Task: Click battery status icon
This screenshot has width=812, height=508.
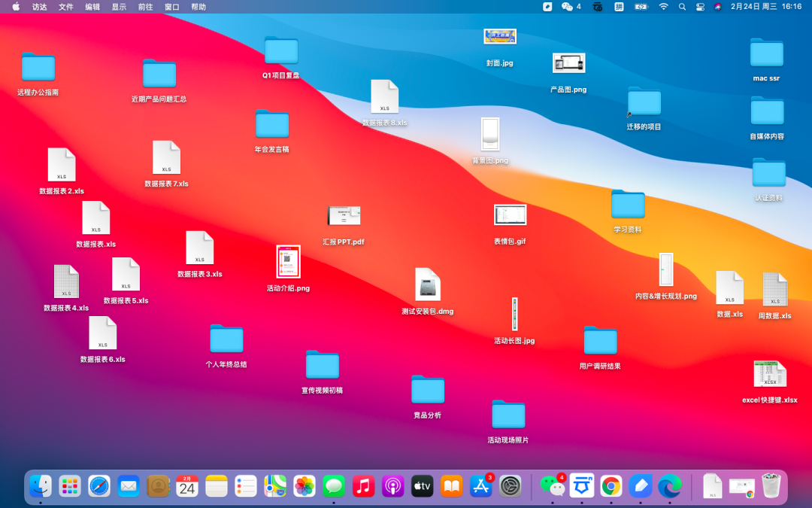Action: pos(641,7)
